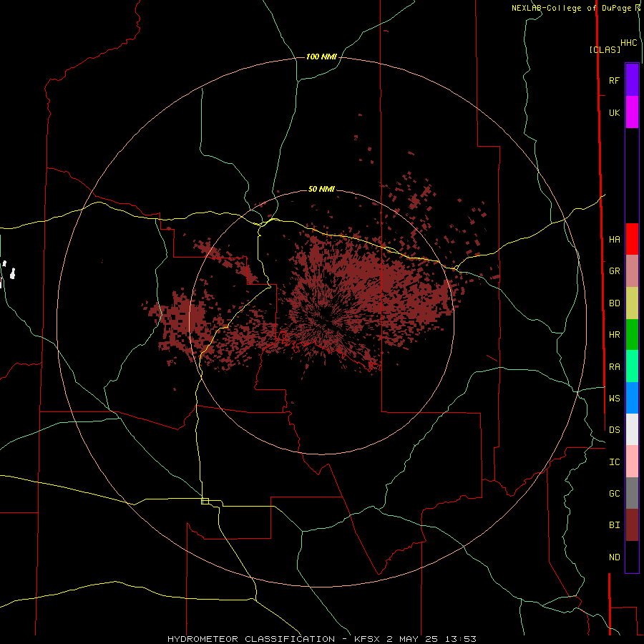Click the WS legend label
The image size is (644, 644).
pyautogui.click(x=614, y=398)
